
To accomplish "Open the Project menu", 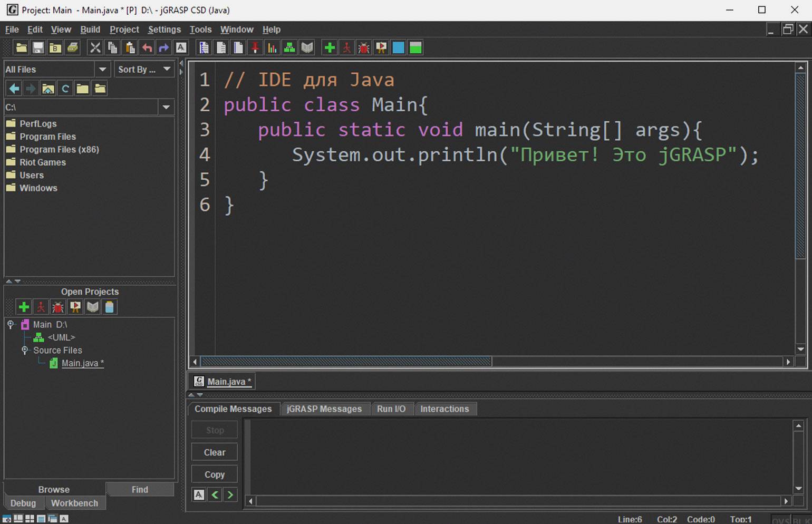I will click(x=124, y=30).
